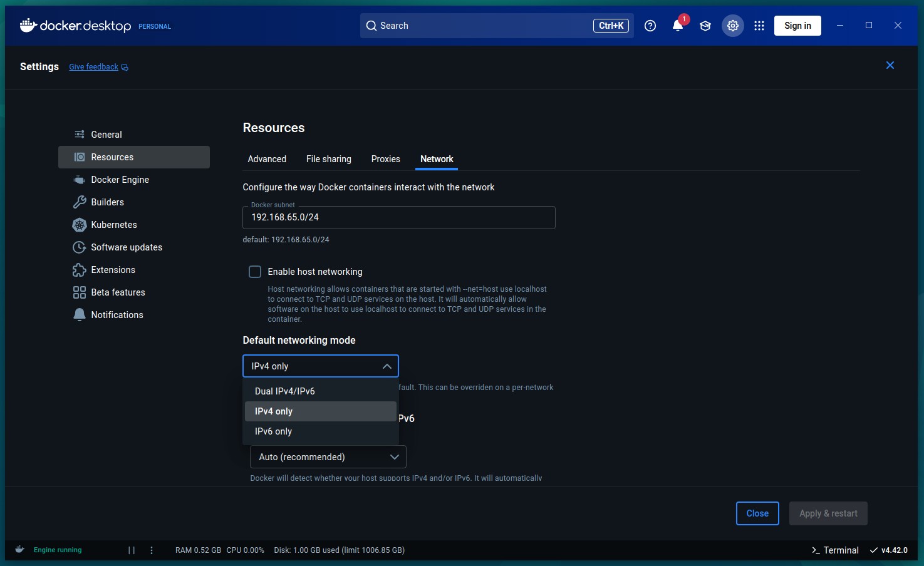Select the Network tab
This screenshot has width=924, height=566.
437,159
